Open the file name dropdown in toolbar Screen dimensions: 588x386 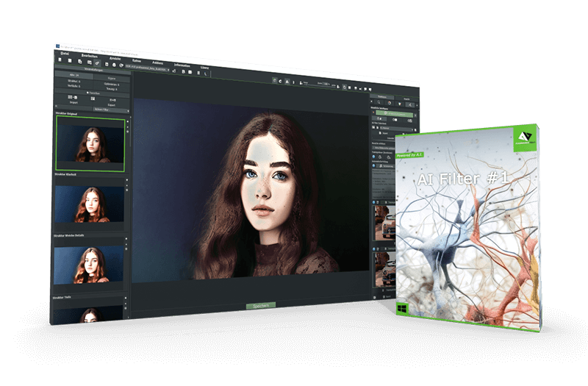pos(152,71)
